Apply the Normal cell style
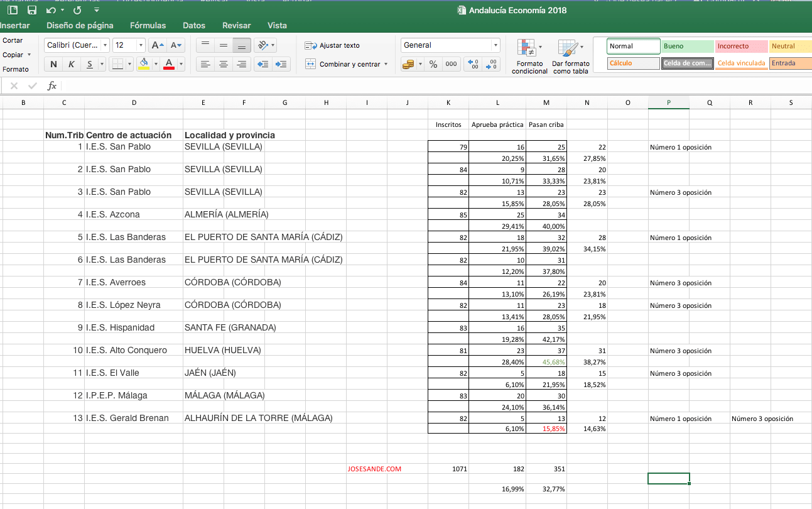The image size is (812, 509). pos(634,46)
